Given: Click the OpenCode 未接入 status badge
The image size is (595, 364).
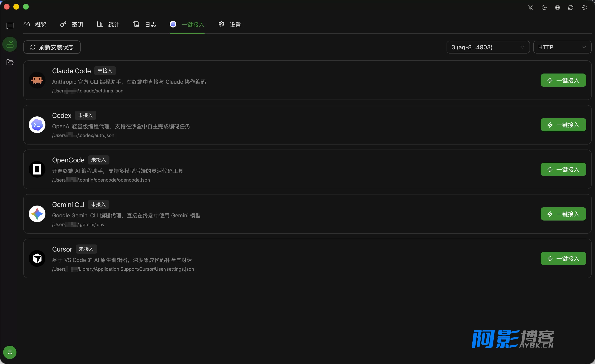Looking at the screenshot, I should (x=99, y=160).
